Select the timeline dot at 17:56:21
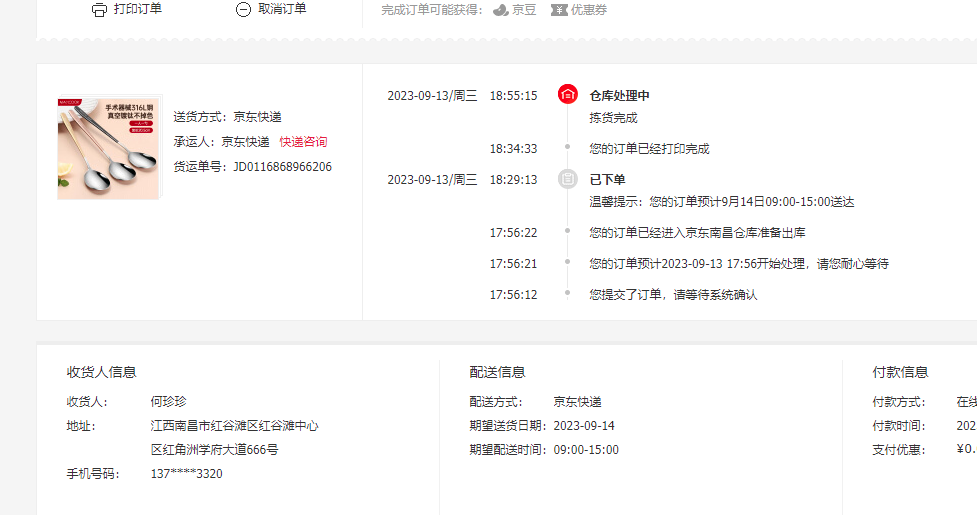Viewport: 977px width, 515px height. 567,263
